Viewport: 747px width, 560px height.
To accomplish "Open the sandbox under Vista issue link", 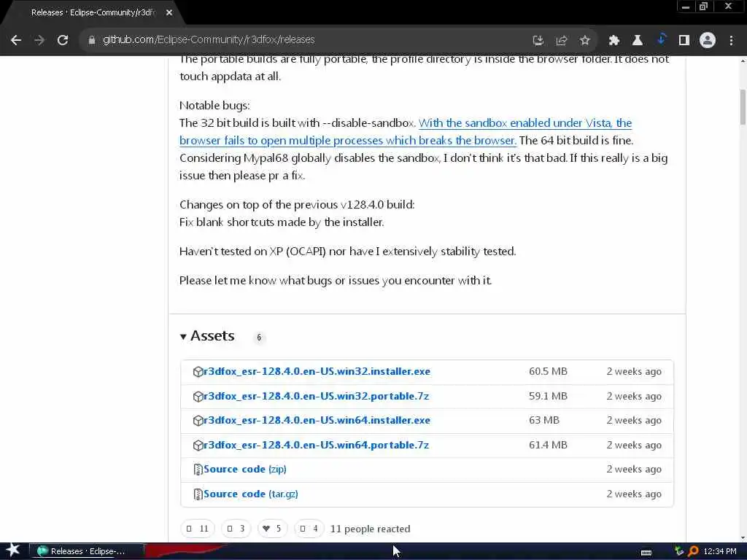I will coord(406,132).
